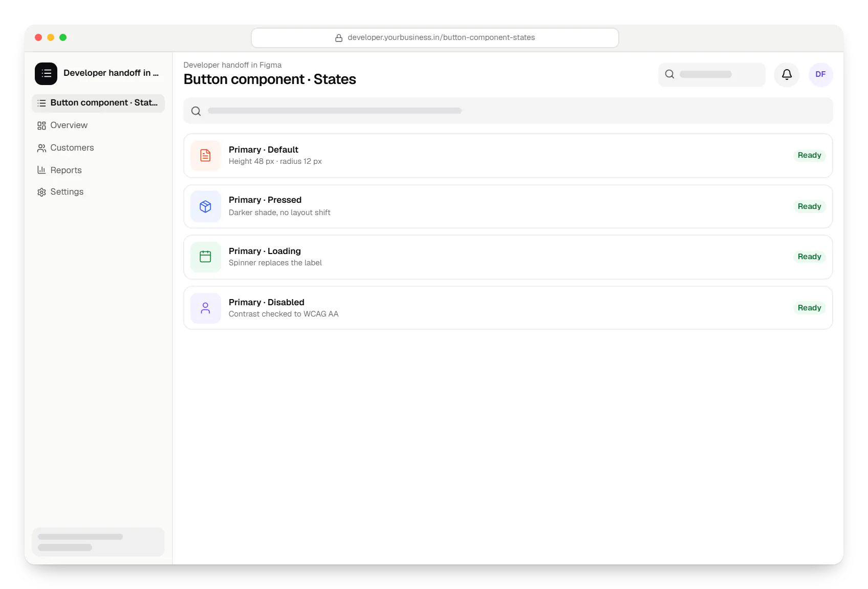Click Ready badge on Primary · Loading

809,257
